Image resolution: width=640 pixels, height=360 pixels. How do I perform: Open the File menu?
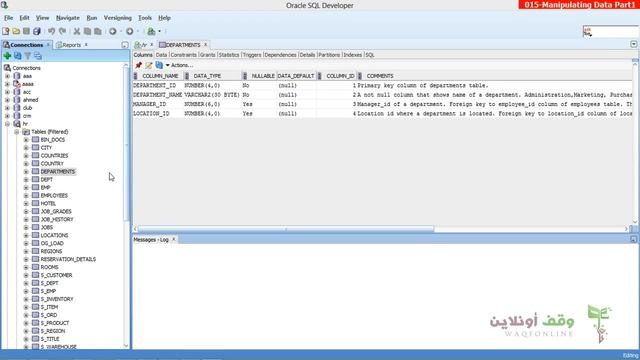[9, 18]
